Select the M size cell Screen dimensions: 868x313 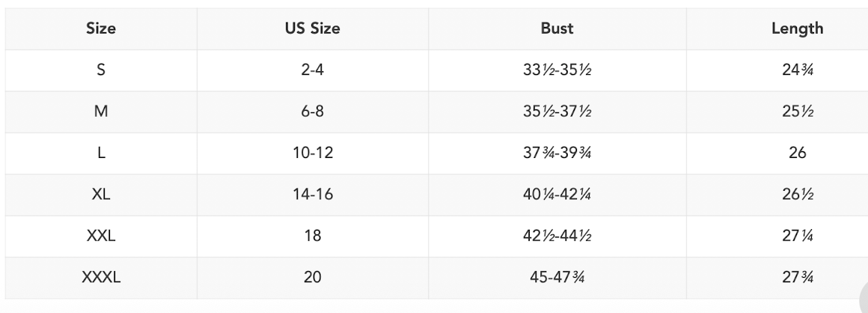coord(101,112)
